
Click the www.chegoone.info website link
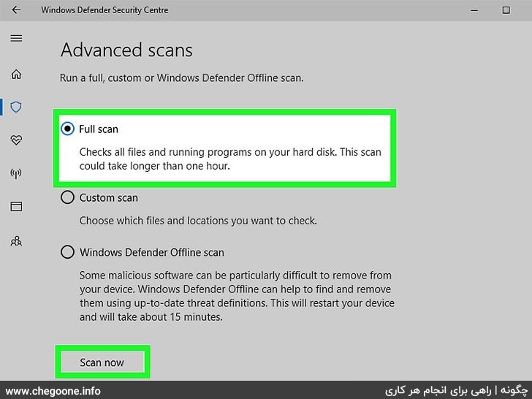pos(53,391)
